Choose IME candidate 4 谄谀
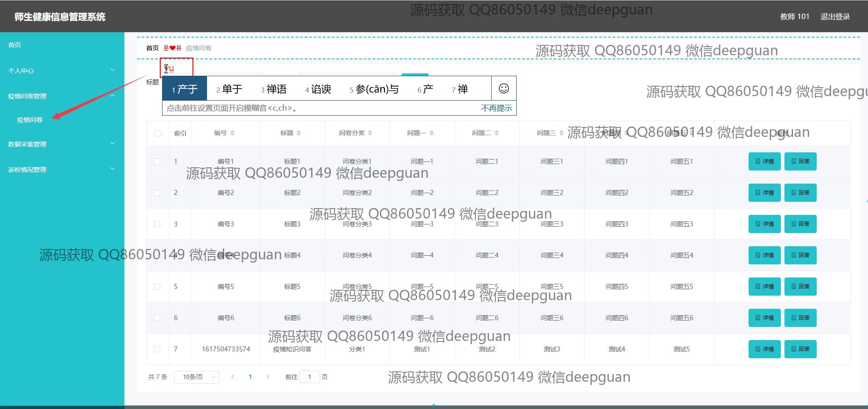The image size is (868, 409). pyautogui.click(x=318, y=89)
